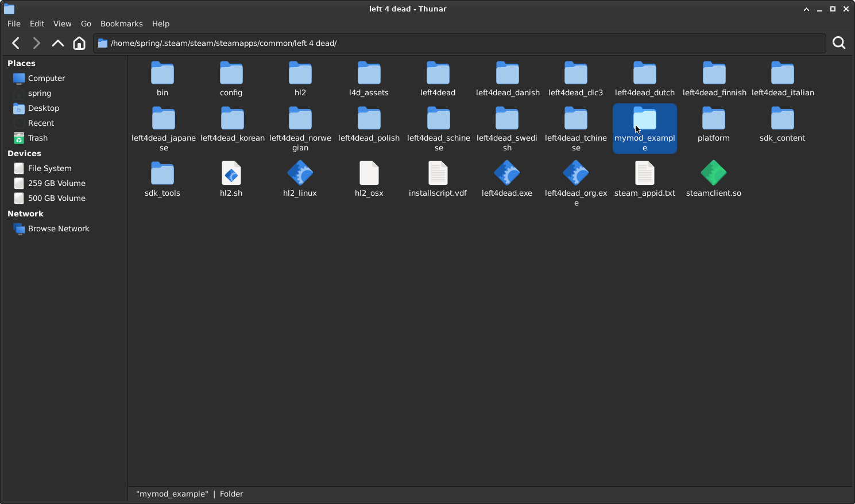Viewport: 855px width, 504px height.
Task: Open 500 GB Volume in Devices
Action: pos(56,198)
